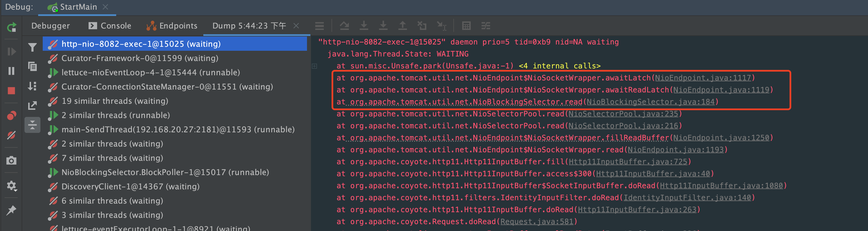Open link NioEndpoint.java:1117
Image resolution: width=868 pixels, height=231 pixels.
point(703,78)
